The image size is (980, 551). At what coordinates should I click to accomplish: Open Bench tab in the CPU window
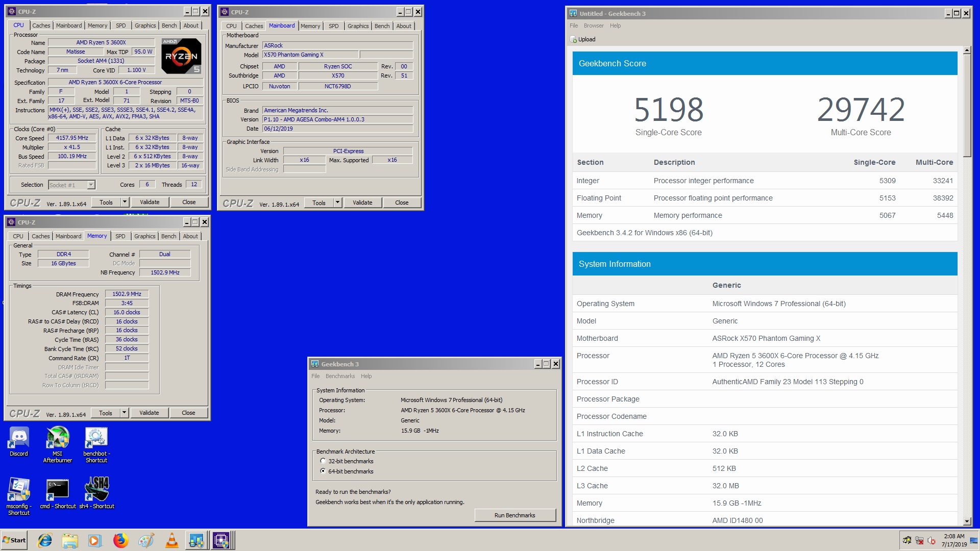tap(169, 26)
